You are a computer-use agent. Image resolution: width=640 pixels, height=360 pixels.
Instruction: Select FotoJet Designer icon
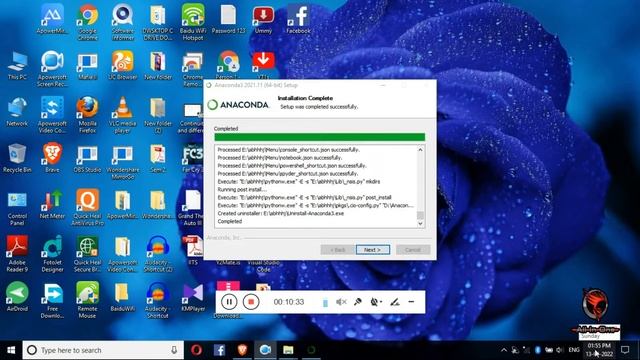coord(52,254)
